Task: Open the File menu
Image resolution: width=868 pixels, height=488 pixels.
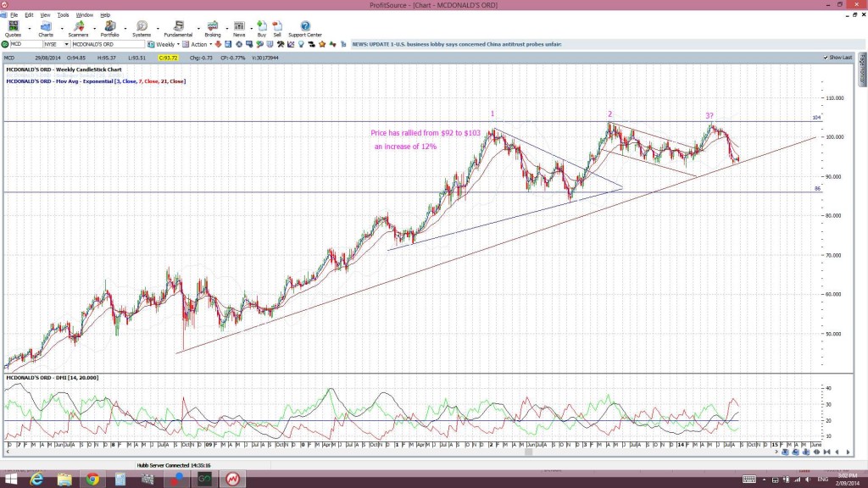Action: pos(14,15)
